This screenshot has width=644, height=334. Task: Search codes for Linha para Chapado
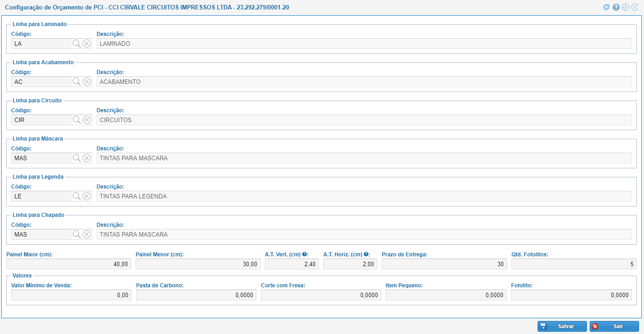(x=77, y=234)
